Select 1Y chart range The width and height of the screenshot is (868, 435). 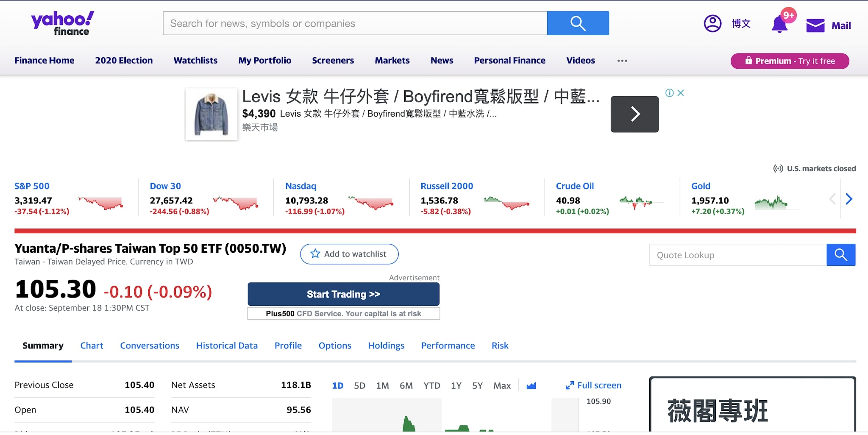pyautogui.click(x=456, y=385)
